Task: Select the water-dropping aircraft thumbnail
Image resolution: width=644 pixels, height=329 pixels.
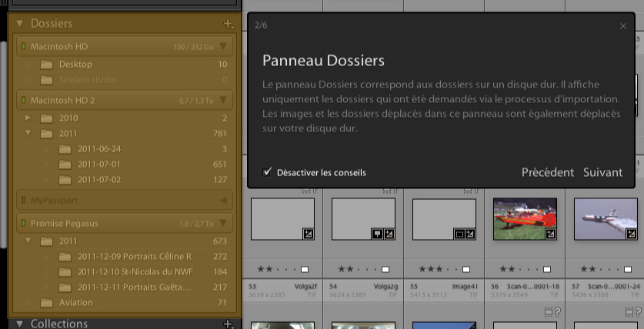Action: [x=606, y=219]
